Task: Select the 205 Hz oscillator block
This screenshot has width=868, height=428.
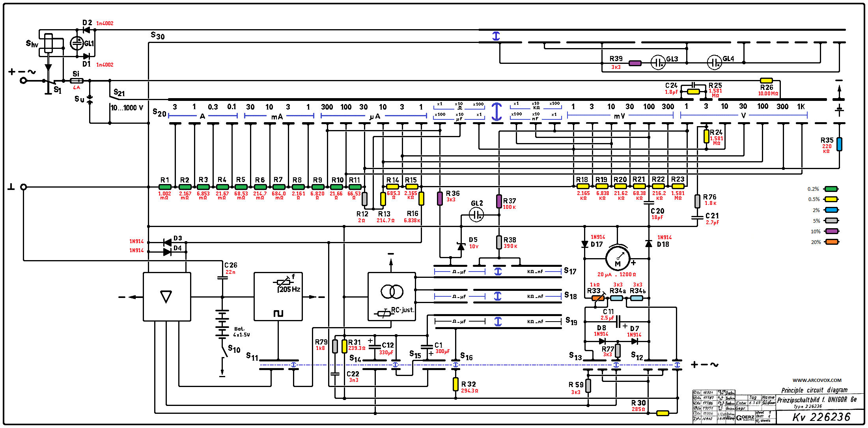Action: pyautogui.click(x=278, y=296)
